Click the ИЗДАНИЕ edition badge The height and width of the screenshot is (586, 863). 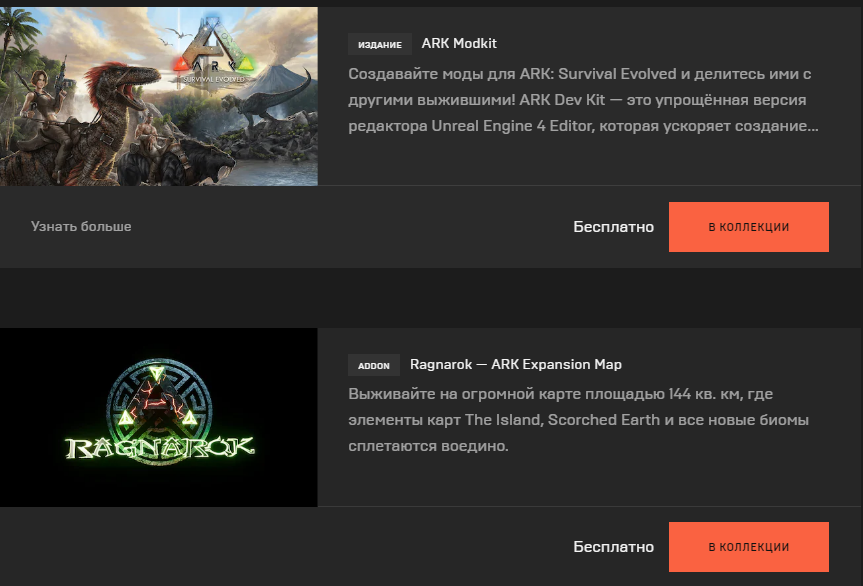tap(380, 45)
